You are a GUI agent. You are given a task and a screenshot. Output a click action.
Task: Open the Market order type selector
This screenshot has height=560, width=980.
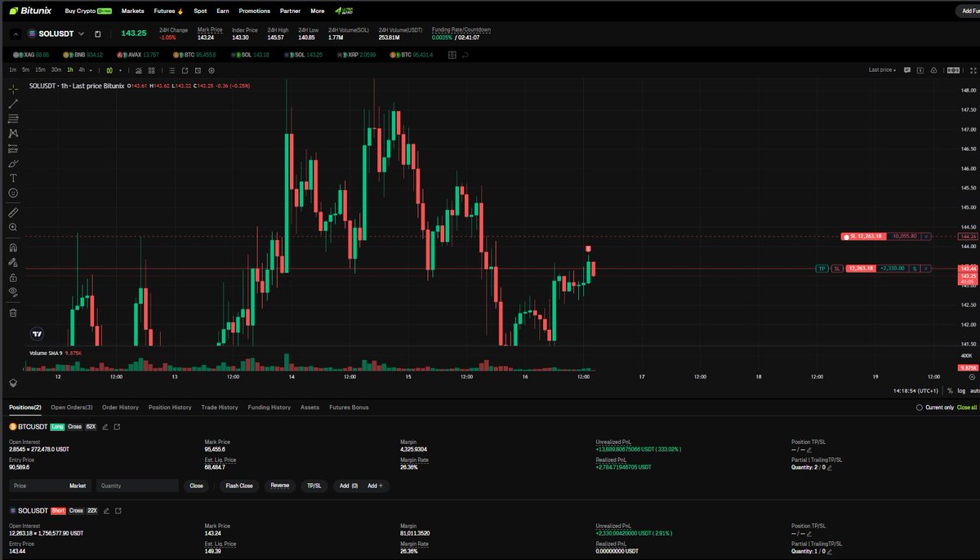point(78,486)
